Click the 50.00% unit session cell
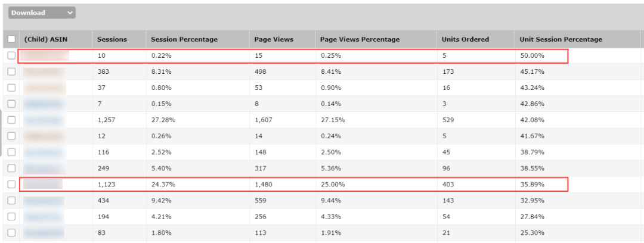Viewport: 644px width, 243px height. [x=532, y=55]
